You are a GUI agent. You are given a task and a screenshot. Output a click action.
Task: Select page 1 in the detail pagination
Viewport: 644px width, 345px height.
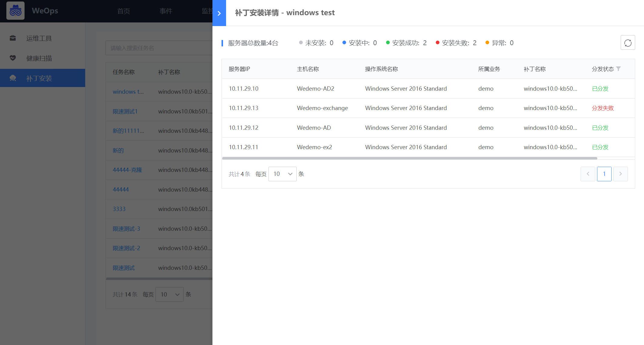tap(604, 174)
